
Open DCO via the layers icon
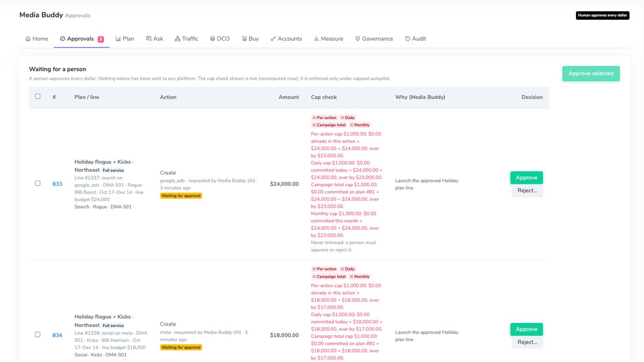[x=213, y=39]
